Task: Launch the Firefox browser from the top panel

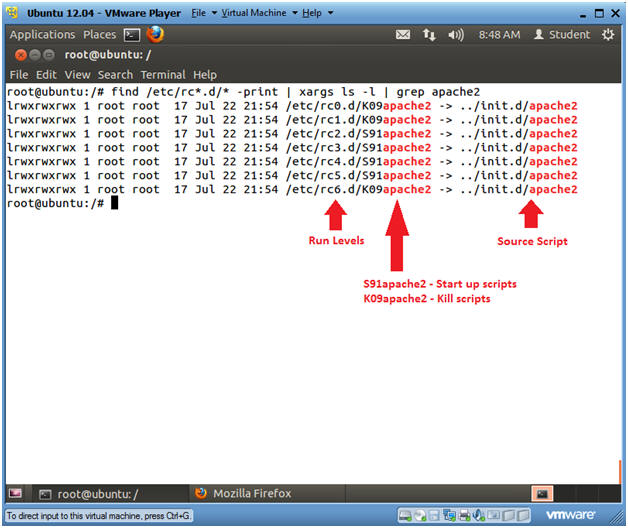Action: click(155, 34)
